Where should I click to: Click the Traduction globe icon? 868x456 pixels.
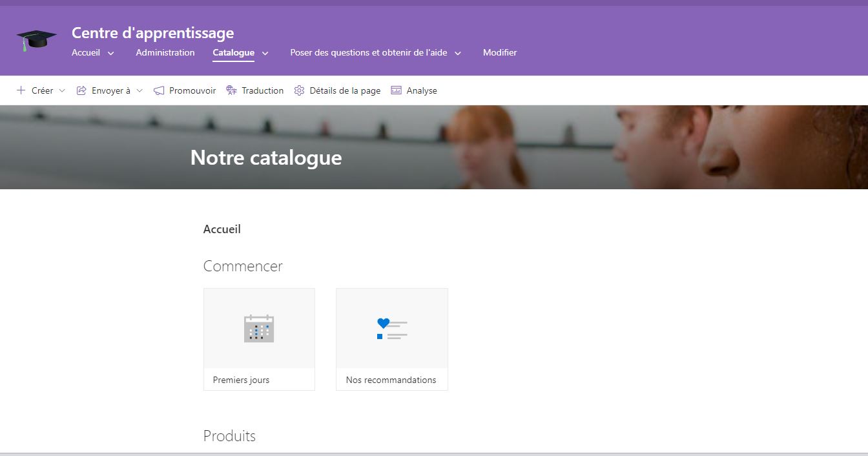[231, 90]
